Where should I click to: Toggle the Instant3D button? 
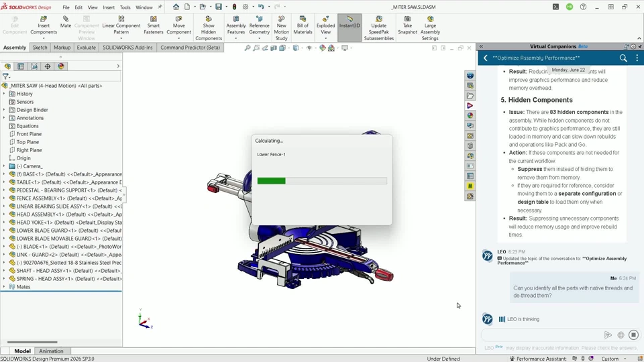(x=350, y=27)
